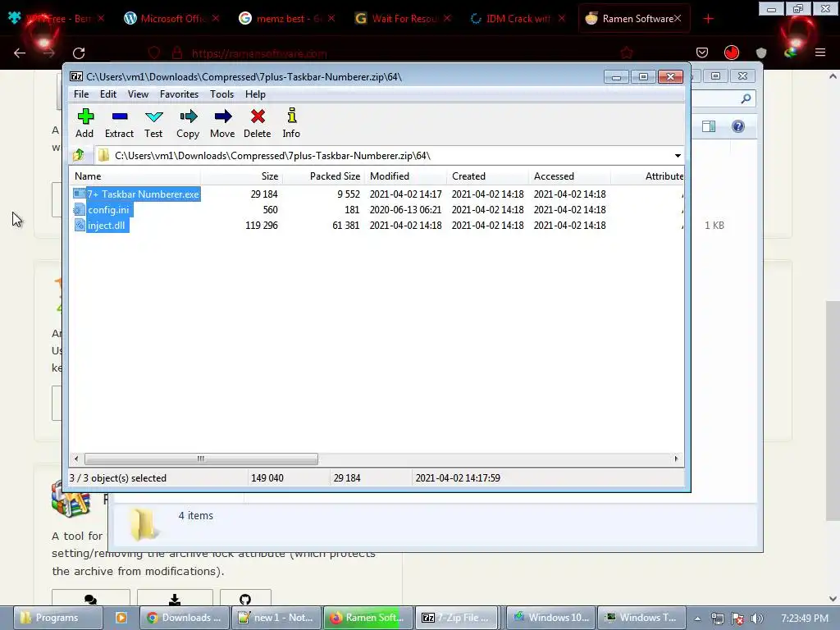840x630 pixels.
Task: Click the download icon button on webpage
Action: tap(175, 600)
